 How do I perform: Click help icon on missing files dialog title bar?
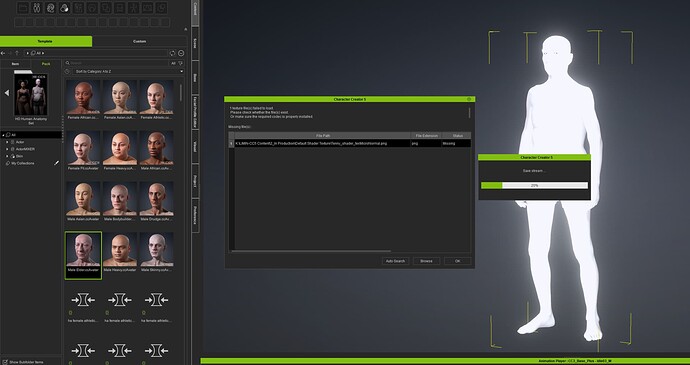click(469, 99)
